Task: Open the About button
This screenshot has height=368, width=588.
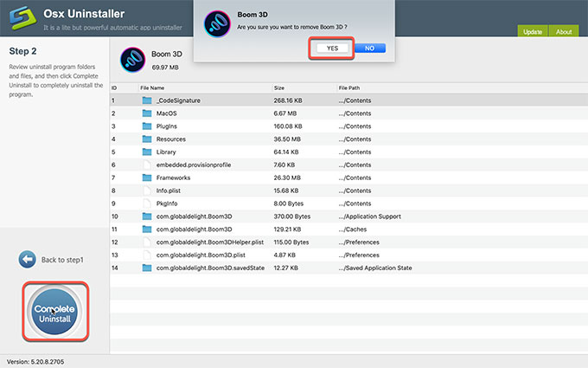Action: [x=564, y=31]
